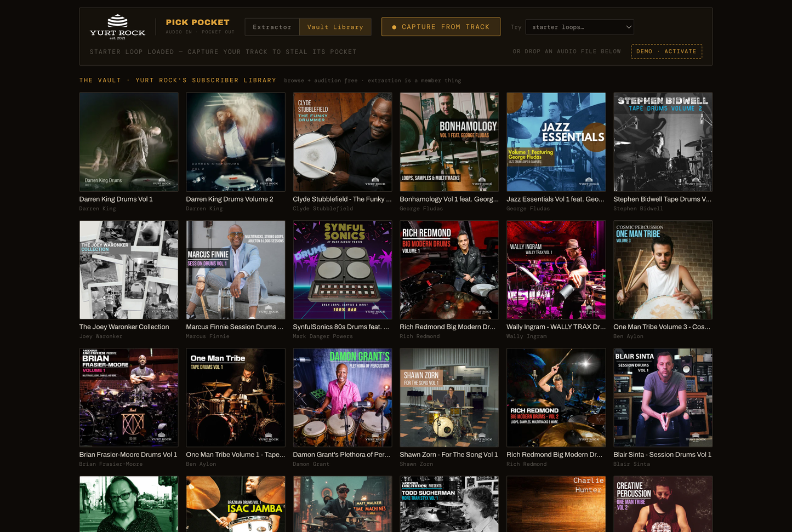
Task: Open Darren King Drums Vol 1 cover
Action: point(129,142)
